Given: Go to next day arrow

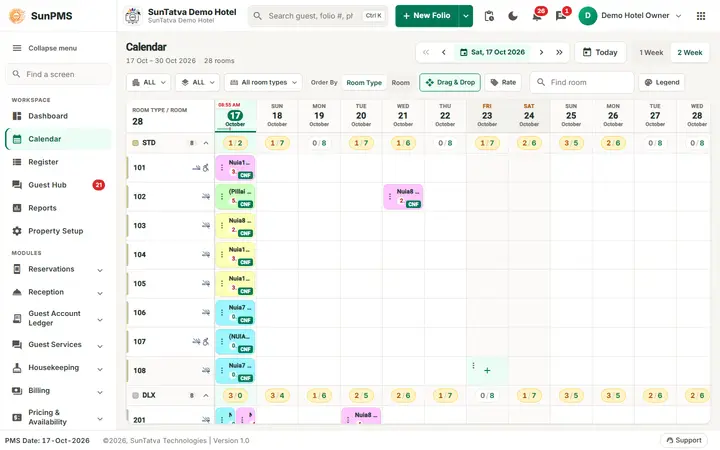Looking at the screenshot, I should (x=541, y=52).
